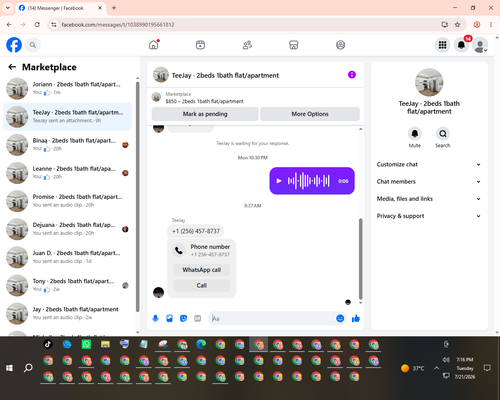Bookmark this page star icon

457,25
